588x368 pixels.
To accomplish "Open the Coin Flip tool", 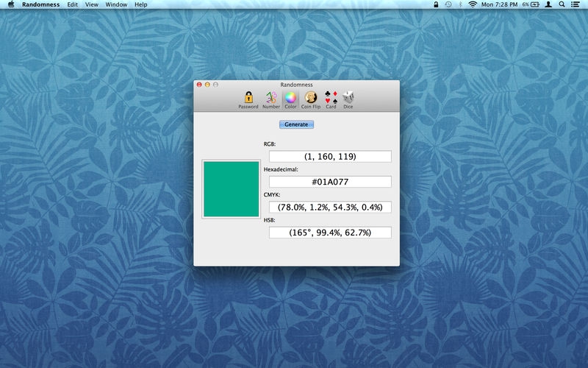I will tap(311, 99).
